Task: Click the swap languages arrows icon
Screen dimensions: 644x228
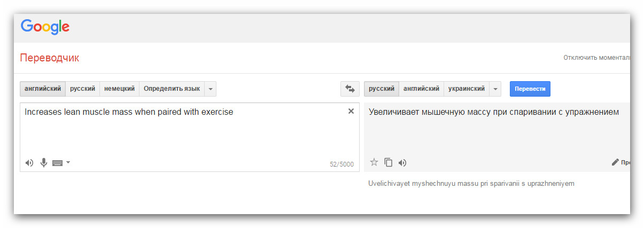Action: tap(350, 89)
